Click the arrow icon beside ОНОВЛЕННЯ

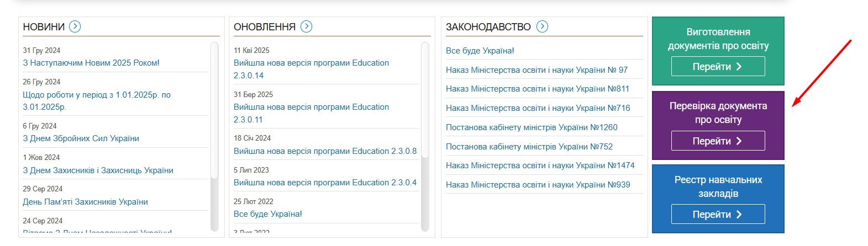[306, 26]
